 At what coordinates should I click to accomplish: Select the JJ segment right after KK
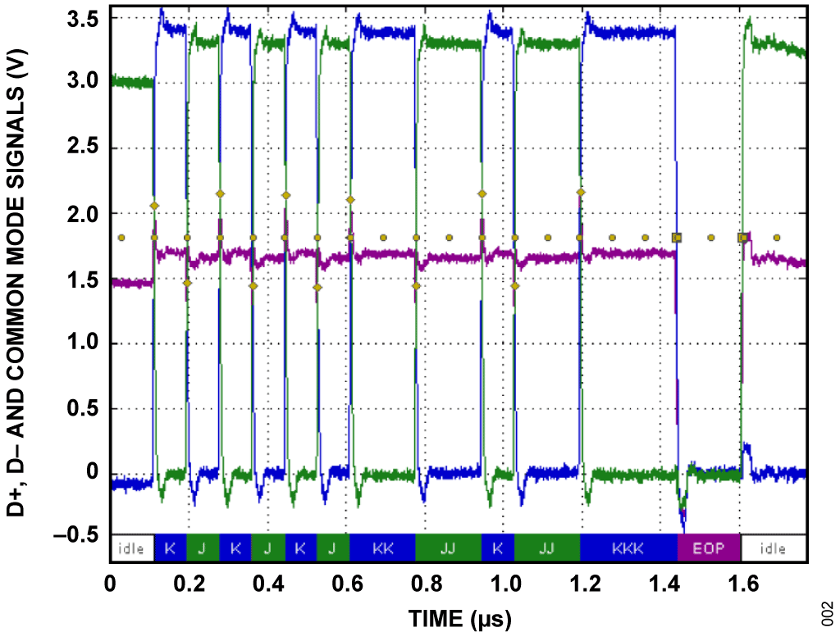(x=448, y=548)
